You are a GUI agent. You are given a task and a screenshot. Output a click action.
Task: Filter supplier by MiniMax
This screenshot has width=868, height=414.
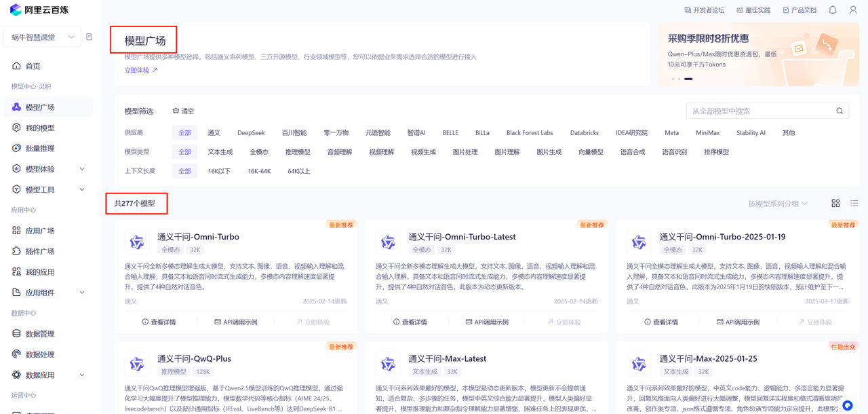tap(707, 133)
